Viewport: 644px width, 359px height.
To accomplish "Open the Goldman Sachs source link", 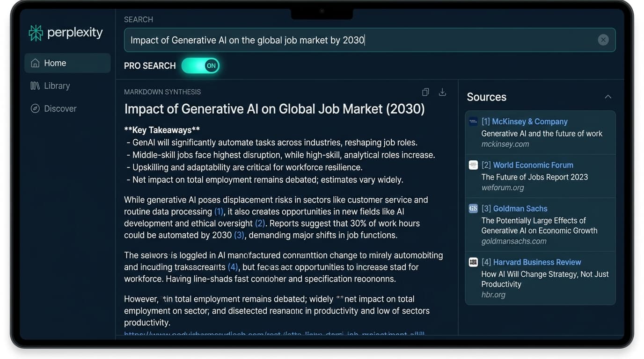I will coord(514,208).
